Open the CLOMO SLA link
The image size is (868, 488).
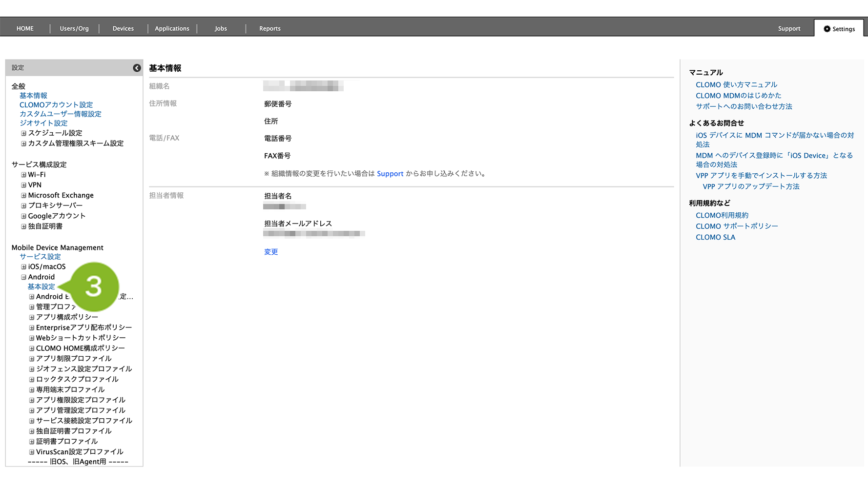click(x=715, y=237)
